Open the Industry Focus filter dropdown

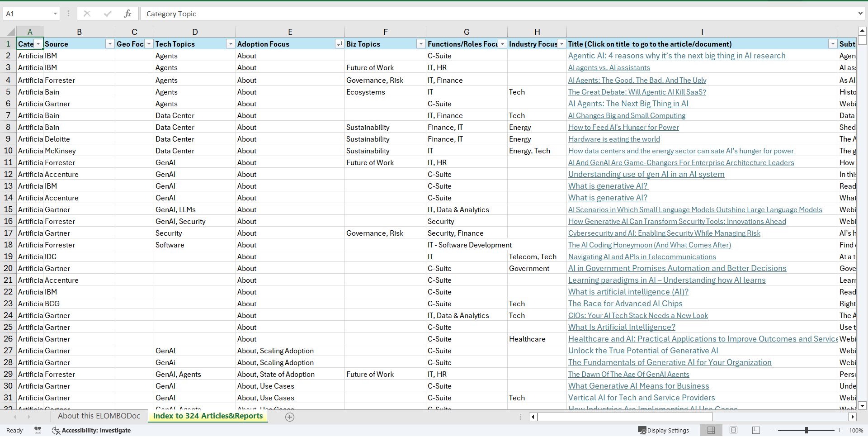561,44
